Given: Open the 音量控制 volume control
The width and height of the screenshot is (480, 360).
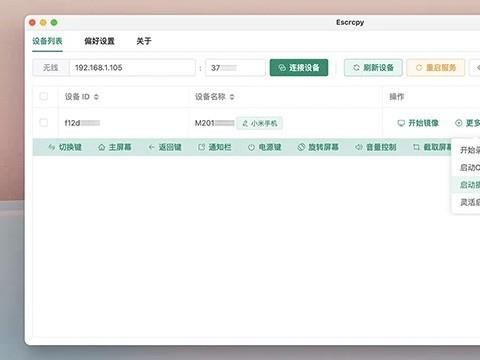Looking at the screenshot, I should pyautogui.click(x=376, y=147).
